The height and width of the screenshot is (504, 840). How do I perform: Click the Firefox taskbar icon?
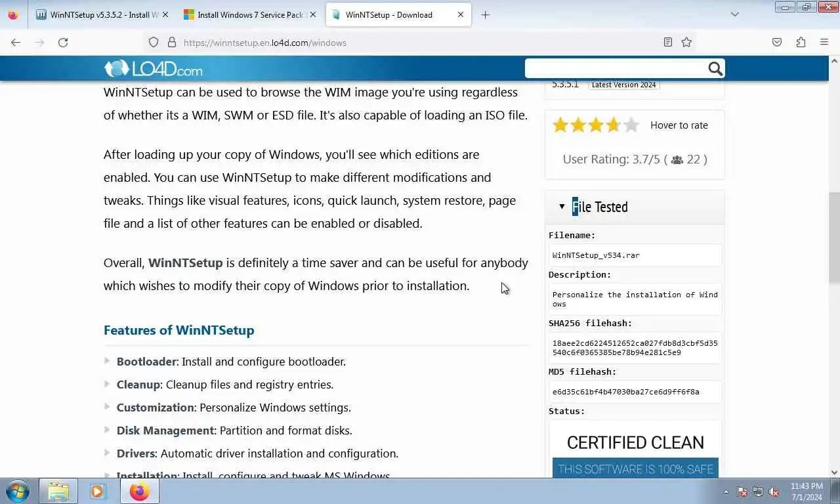coord(139,491)
